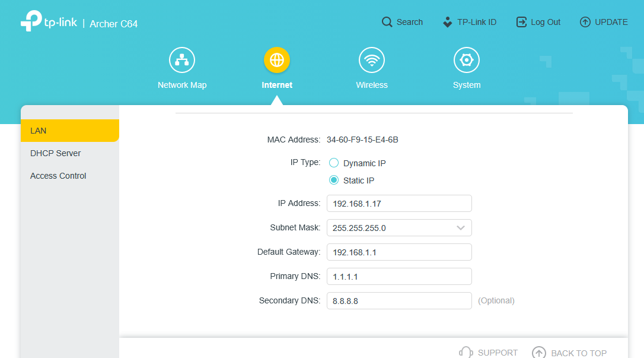Click the Log Out text link
Screen dimensions: 644x358
(x=546, y=22)
